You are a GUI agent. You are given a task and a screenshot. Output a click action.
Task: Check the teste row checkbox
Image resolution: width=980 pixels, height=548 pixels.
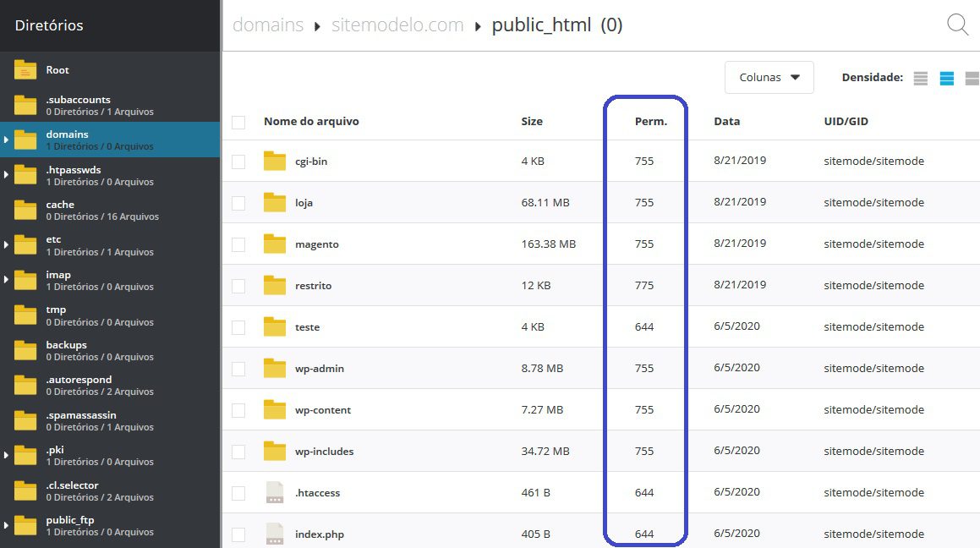(238, 327)
